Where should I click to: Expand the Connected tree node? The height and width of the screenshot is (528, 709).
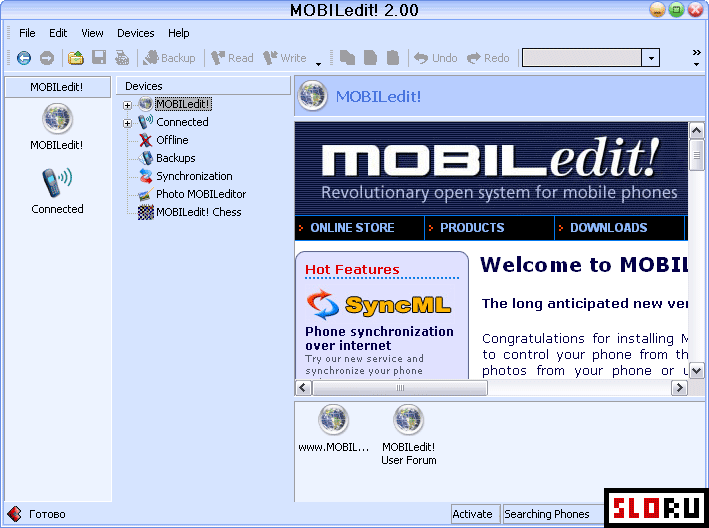click(128, 123)
